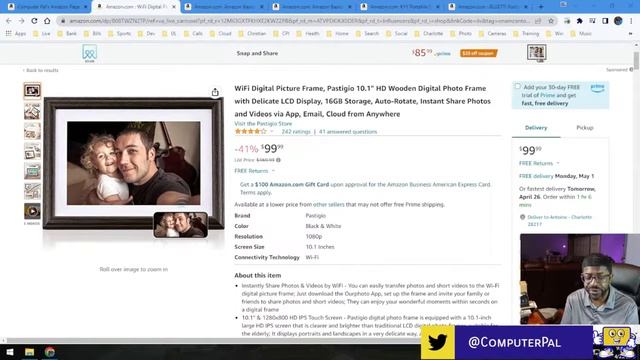Click the $100 Amazon.com Gift Card link
640x360 pixels.
(x=292, y=184)
